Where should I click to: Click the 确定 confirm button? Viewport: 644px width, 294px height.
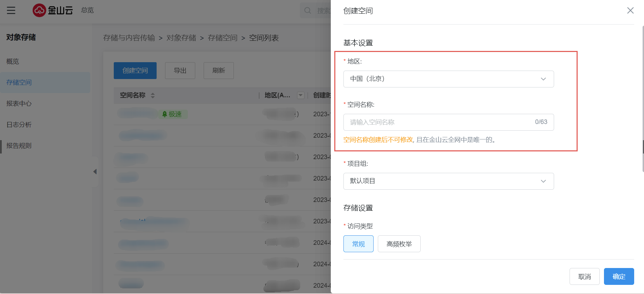(619, 276)
